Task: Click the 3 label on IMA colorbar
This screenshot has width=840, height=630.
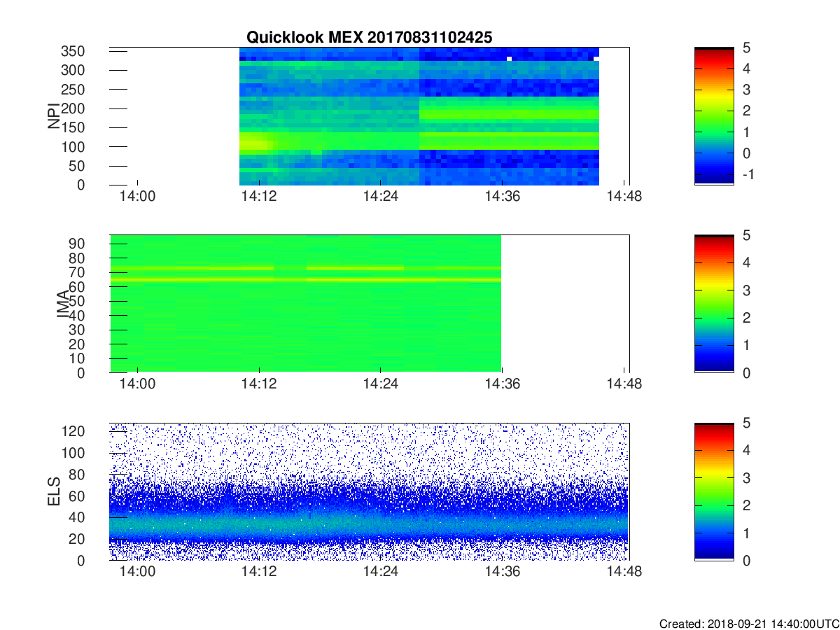Action: (746, 290)
